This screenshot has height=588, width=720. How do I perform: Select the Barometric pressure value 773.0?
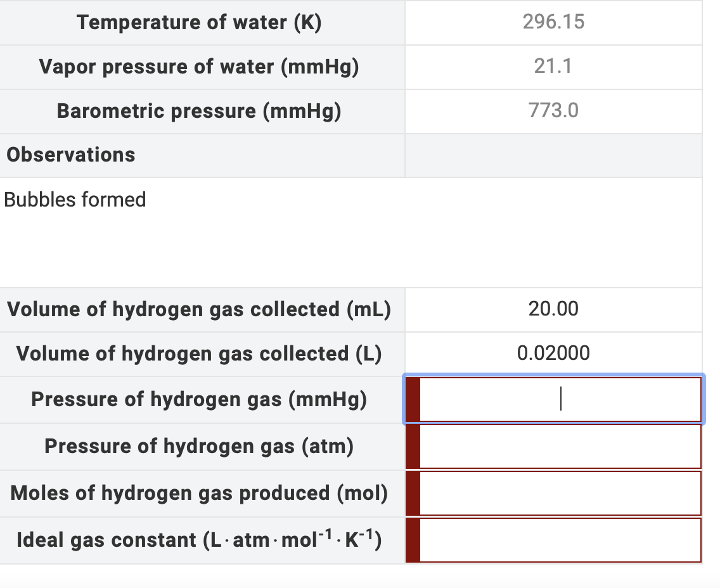[x=553, y=110]
